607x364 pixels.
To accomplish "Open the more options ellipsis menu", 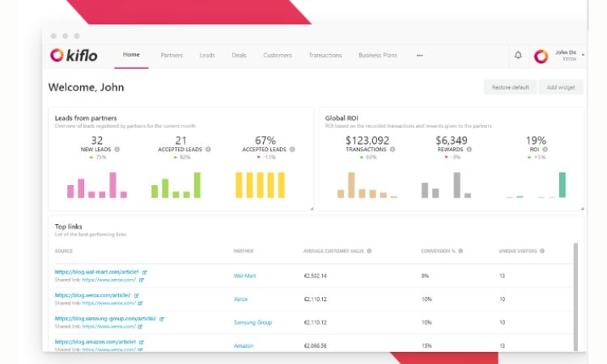I will pos(419,56).
